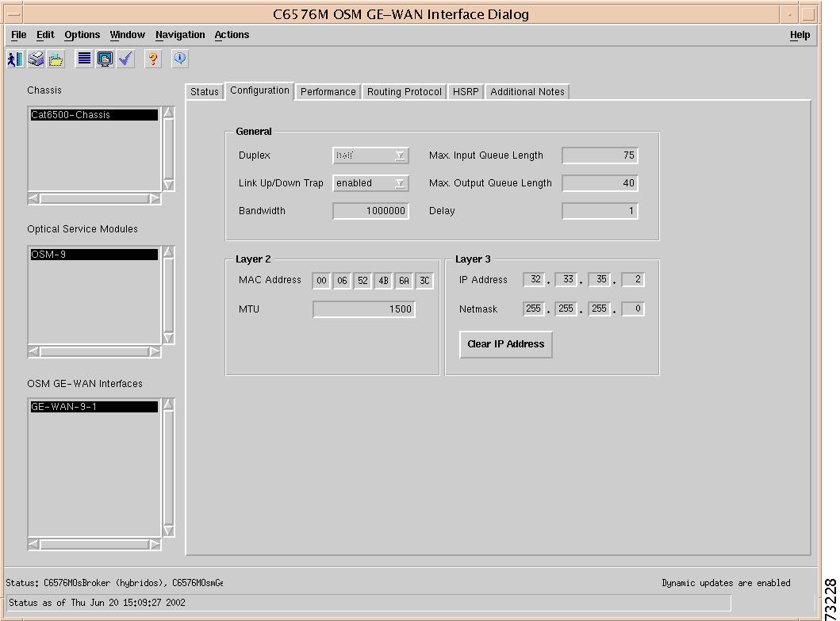The width and height of the screenshot is (840, 621).
Task: Click the first MAC Address octet 00
Action: point(321,280)
